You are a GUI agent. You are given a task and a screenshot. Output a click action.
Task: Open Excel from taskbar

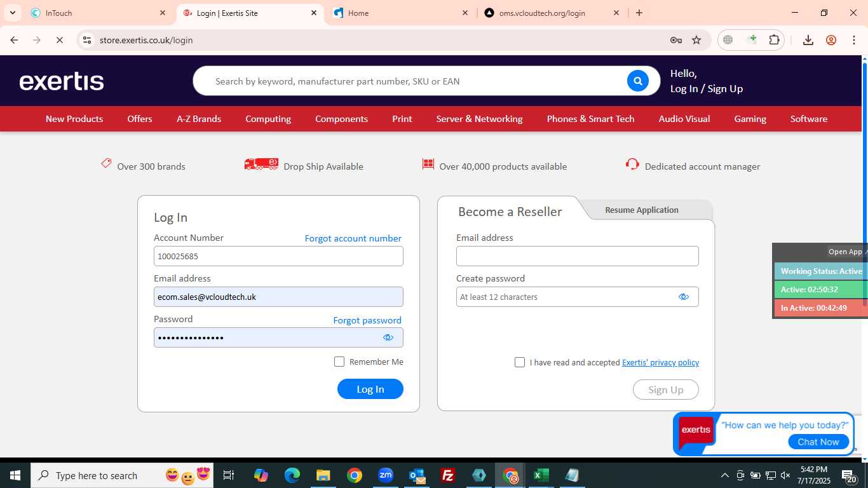(541, 475)
